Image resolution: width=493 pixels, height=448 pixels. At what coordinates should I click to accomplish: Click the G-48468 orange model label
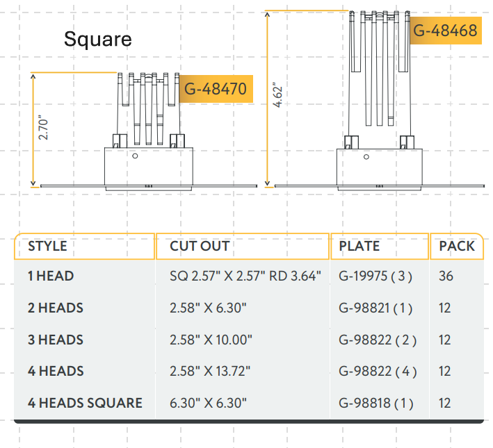click(x=445, y=31)
